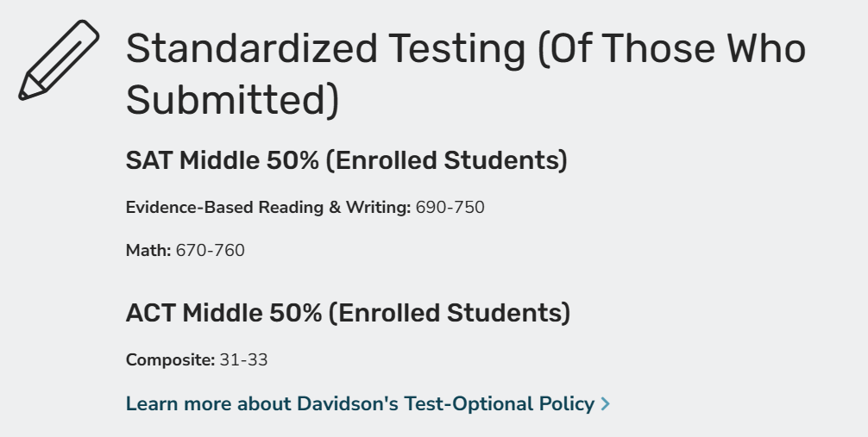Click "(Enrolled Students)" in the SAT subheading
This screenshot has width=868, height=437.
point(446,161)
